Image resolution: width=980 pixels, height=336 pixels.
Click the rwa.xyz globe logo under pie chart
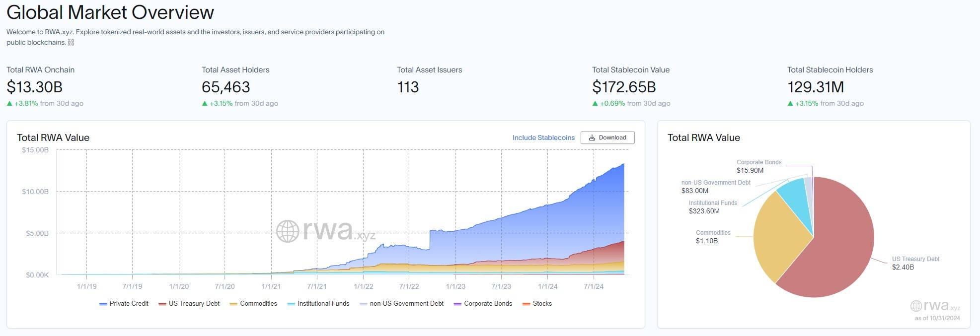[x=916, y=306]
